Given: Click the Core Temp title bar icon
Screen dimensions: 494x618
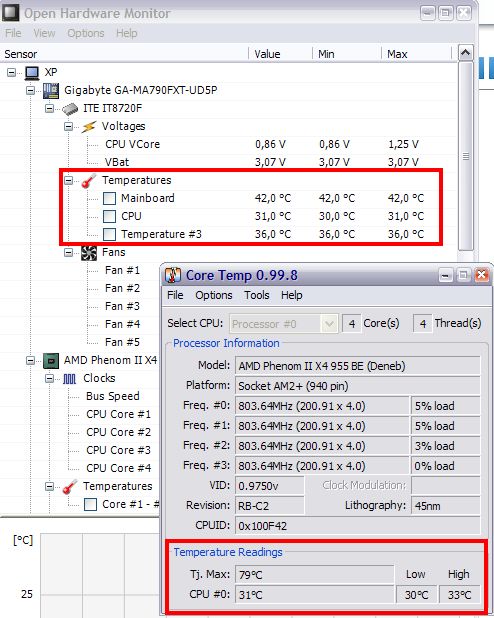Looking at the screenshot, I should pos(173,275).
